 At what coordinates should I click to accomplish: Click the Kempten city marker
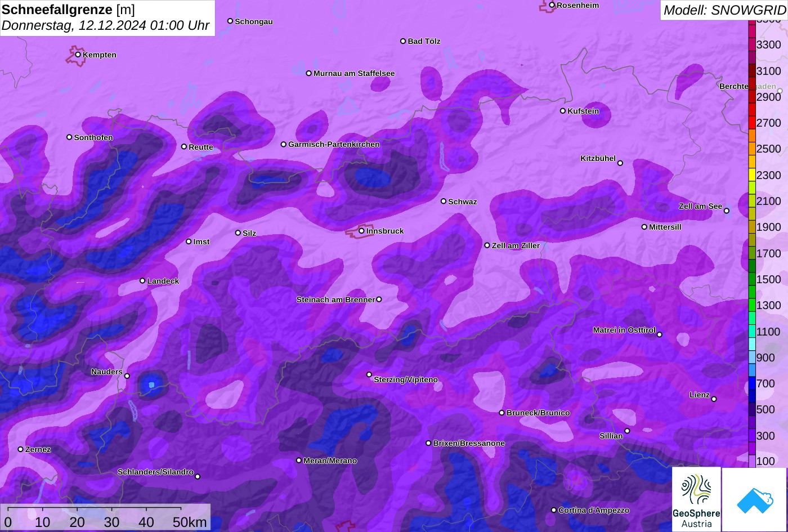(x=78, y=55)
